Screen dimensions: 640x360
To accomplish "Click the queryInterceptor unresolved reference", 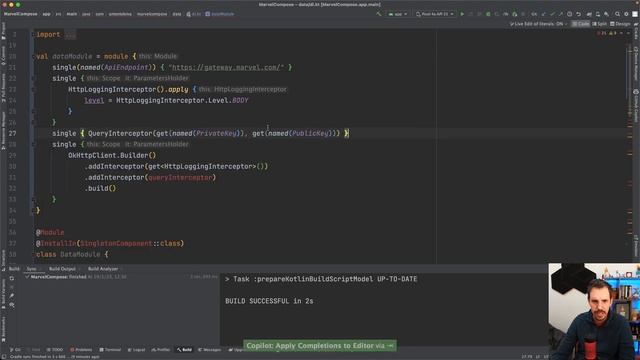I will (x=180, y=178).
